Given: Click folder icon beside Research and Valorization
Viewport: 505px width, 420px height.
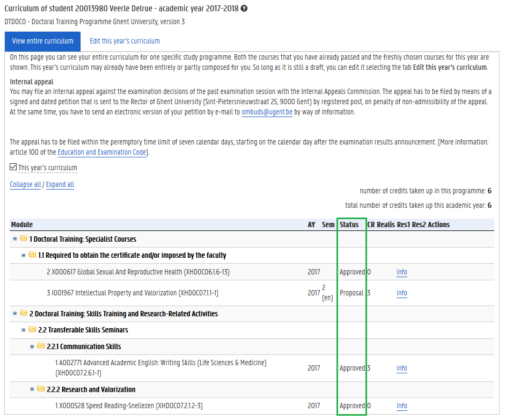Looking at the screenshot, I should (41, 389).
